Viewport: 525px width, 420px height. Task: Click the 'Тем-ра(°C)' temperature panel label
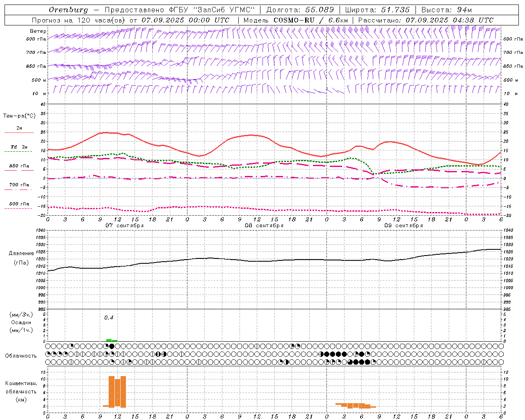click(19, 116)
